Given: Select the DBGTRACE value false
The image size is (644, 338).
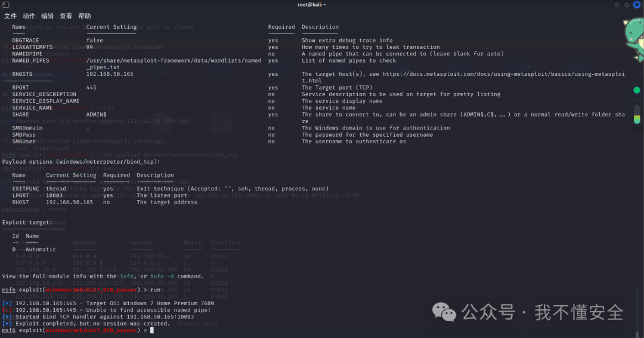Looking at the screenshot, I should pos(94,40).
